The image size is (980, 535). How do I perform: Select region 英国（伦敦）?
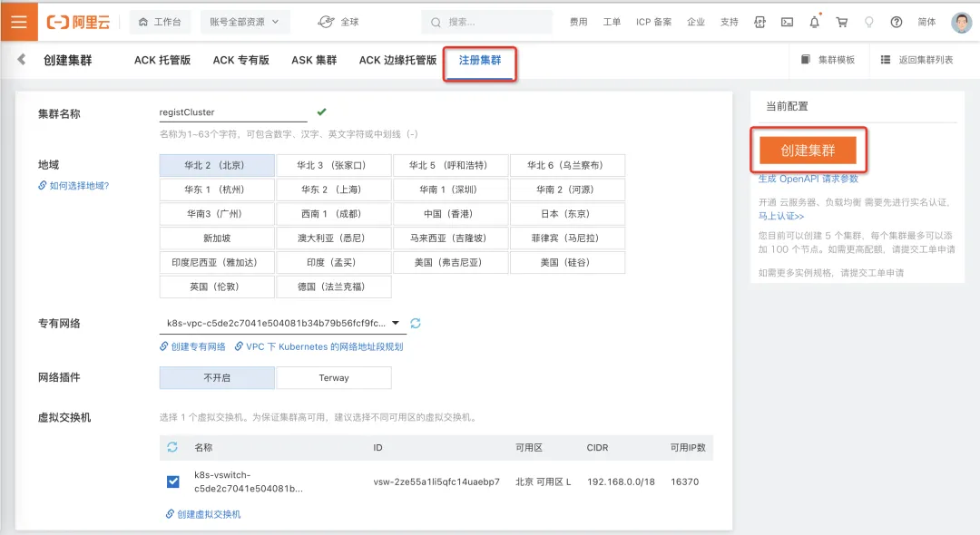[x=217, y=287]
